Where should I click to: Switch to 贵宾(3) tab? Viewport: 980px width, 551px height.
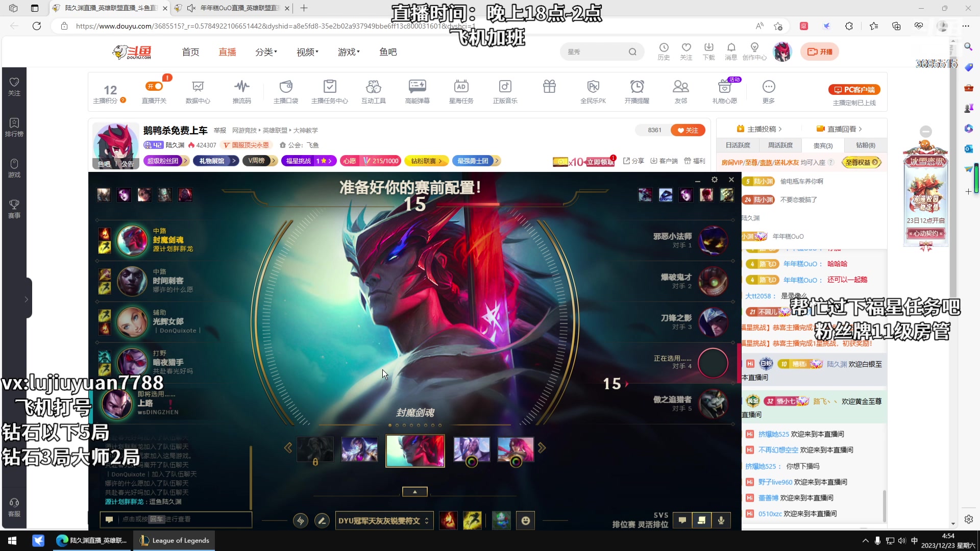[x=823, y=145]
